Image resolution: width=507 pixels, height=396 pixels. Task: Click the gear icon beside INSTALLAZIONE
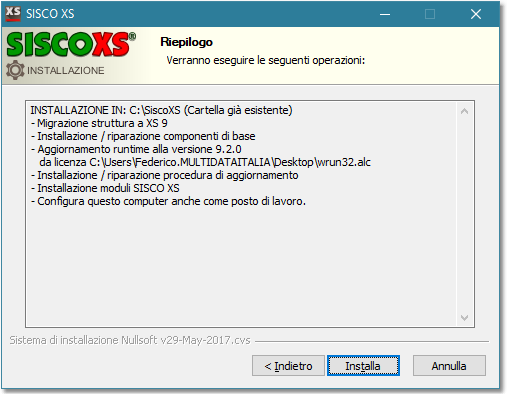pyautogui.click(x=15, y=70)
